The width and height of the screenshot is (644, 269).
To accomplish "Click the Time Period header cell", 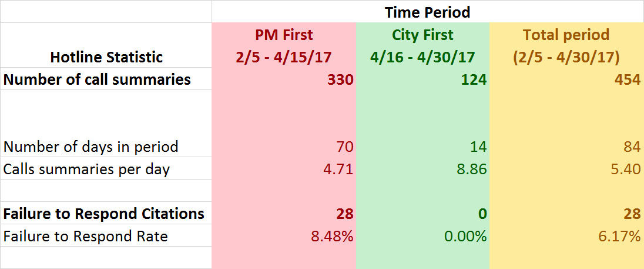I will (x=427, y=12).
